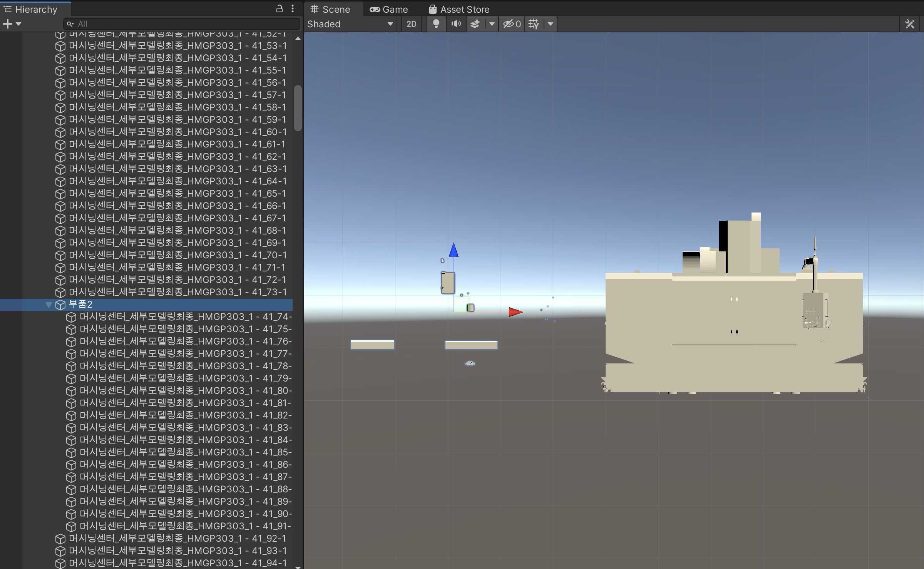Toggle scene effects icon in toolbar
The width and height of the screenshot is (924, 569).
pos(475,24)
